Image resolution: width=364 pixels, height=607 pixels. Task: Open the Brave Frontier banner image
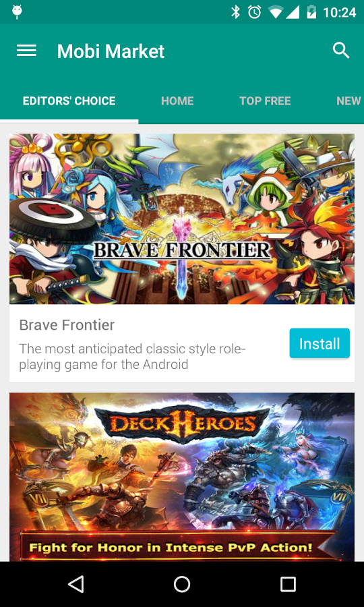(182, 219)
